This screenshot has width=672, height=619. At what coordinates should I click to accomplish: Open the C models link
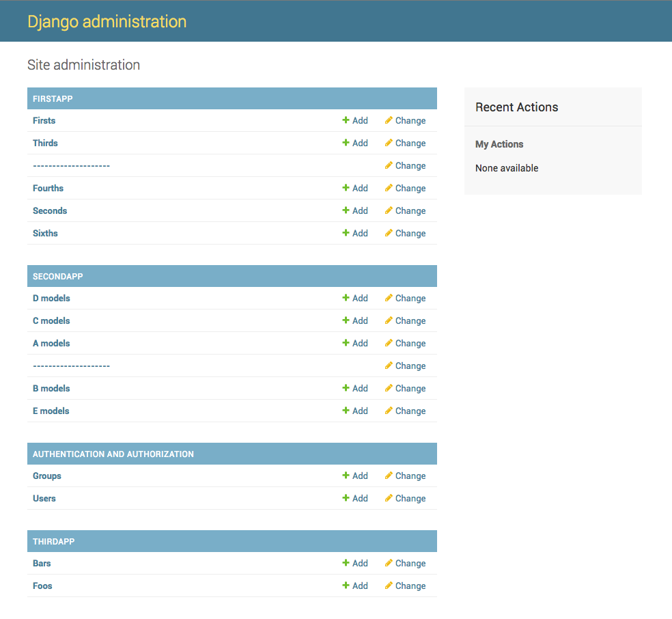pyautogui.click(x=51, y=320)
